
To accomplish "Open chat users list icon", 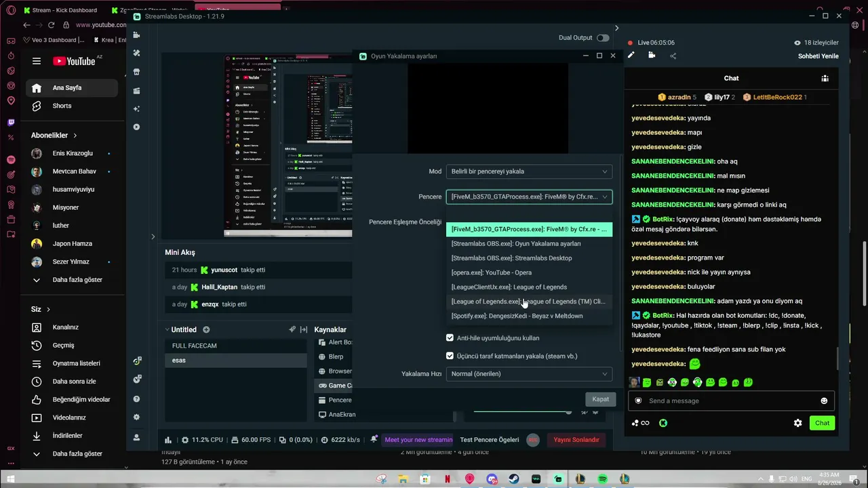I will [x=825, y=78].
